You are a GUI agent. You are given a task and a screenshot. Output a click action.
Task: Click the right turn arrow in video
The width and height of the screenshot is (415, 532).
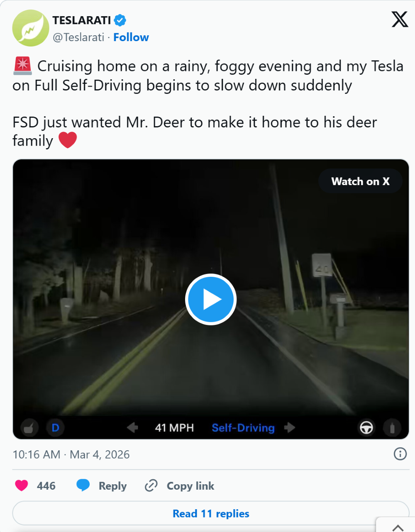tap(290, 427)
